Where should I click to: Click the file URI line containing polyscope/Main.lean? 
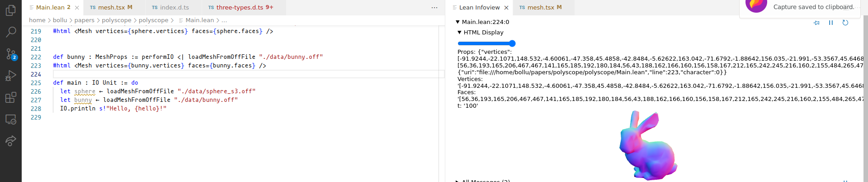[592, 72]
